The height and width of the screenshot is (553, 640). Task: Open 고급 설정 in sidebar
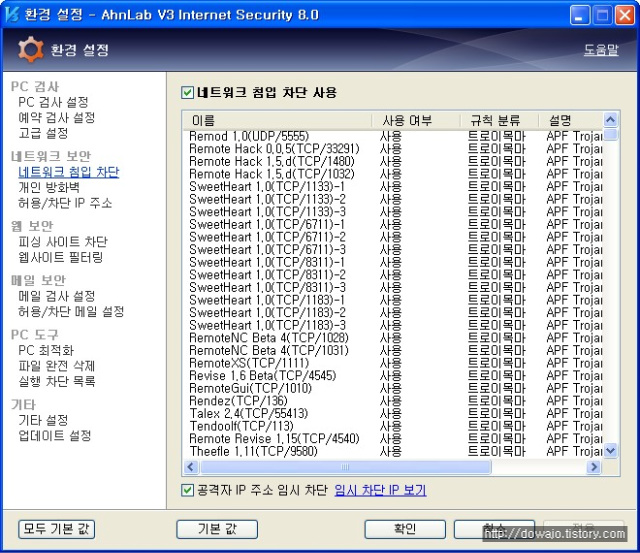pos(43,133)
